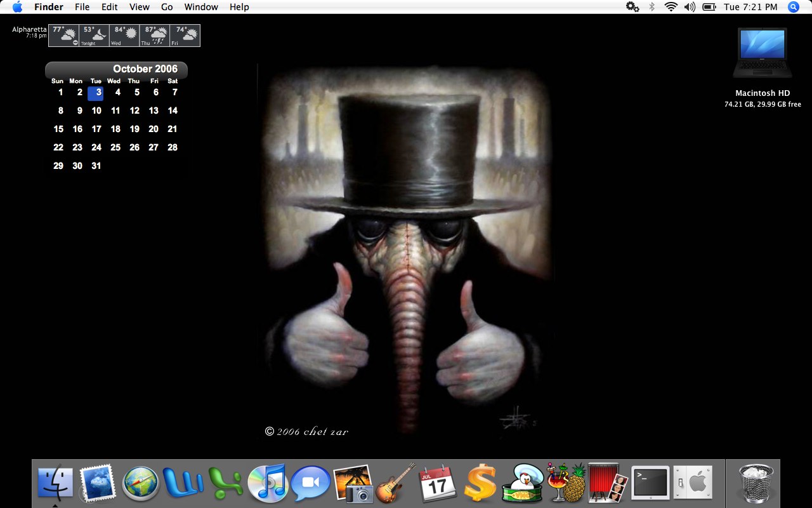This screenshot has height=508, width=812.
Task: Click date 15 in the calendar
Action: [x=58, y=129]
